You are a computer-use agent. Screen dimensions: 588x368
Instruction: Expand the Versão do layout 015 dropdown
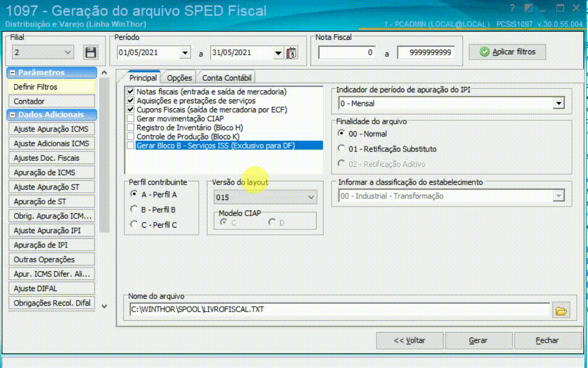pyautogui.click(x=311, y=197)
